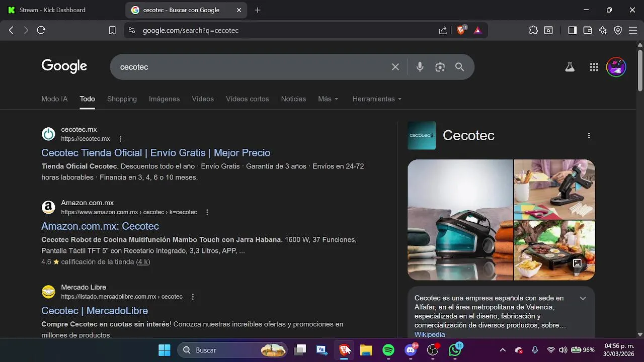Open OBS Studio from the taskbar
This screenshot has height=362, width=644.
(x=433, y=350)
